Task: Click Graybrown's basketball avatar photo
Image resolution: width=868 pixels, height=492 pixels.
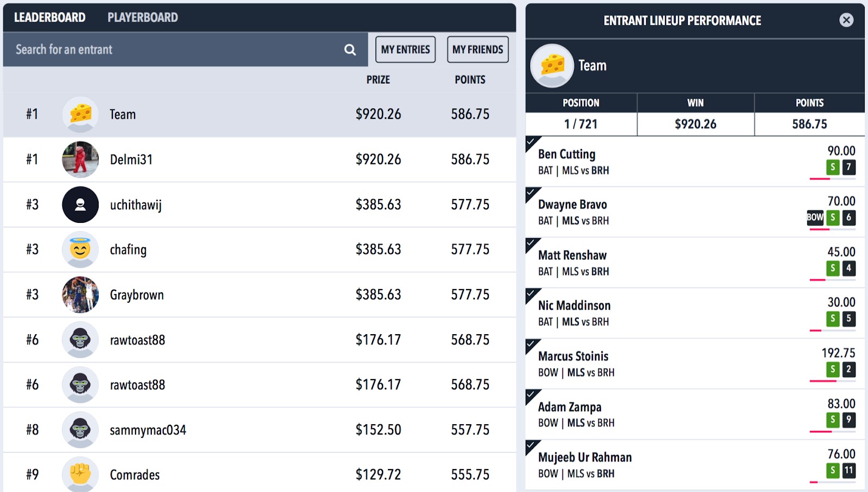Action: pos(80,295)
